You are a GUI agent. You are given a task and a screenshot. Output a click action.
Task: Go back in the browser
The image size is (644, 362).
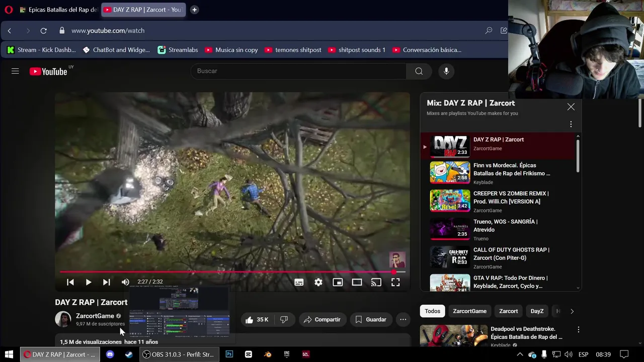pos(10,31)
